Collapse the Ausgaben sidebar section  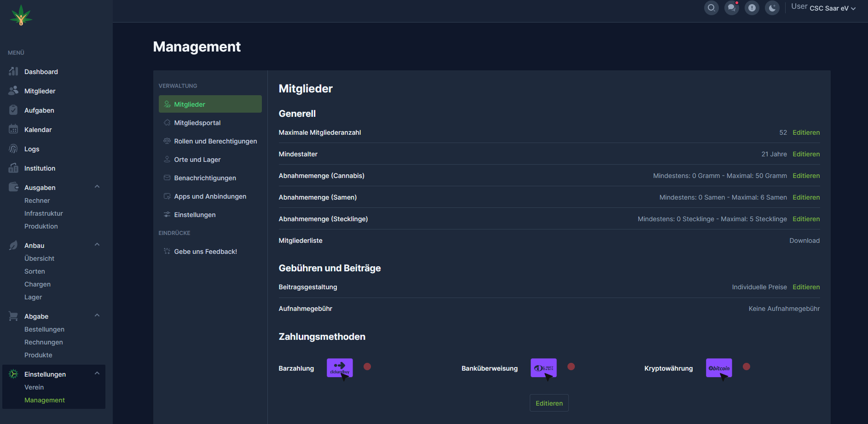point(97,187)
